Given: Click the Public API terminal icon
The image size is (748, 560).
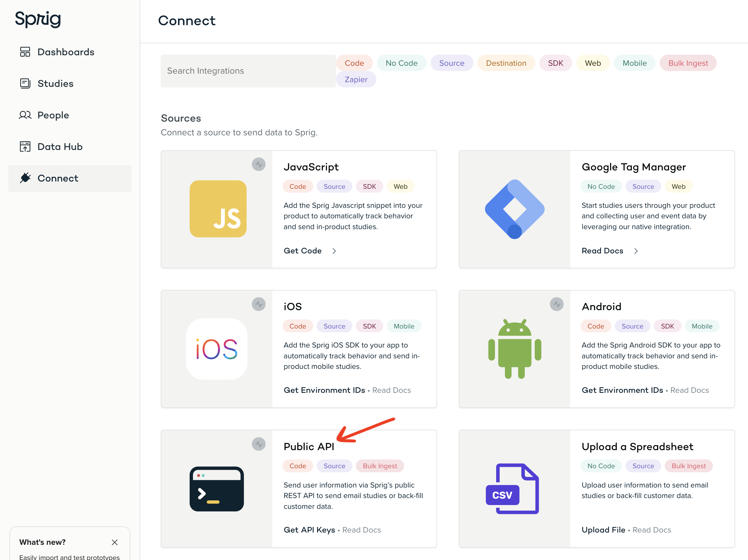Looking at the screenshot, I should tap(217, 489).
